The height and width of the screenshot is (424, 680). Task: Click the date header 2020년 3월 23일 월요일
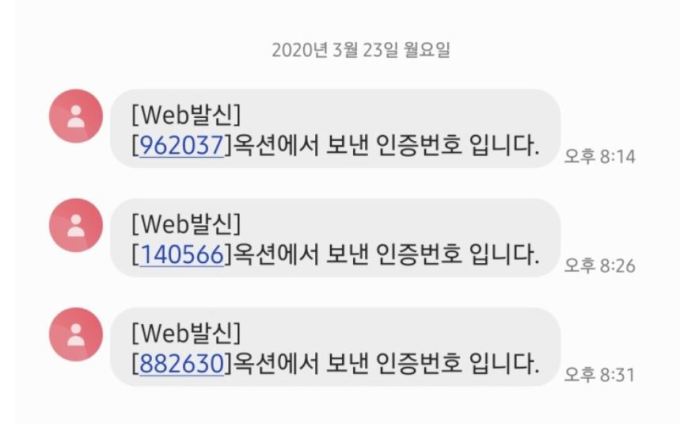[361, 50]
